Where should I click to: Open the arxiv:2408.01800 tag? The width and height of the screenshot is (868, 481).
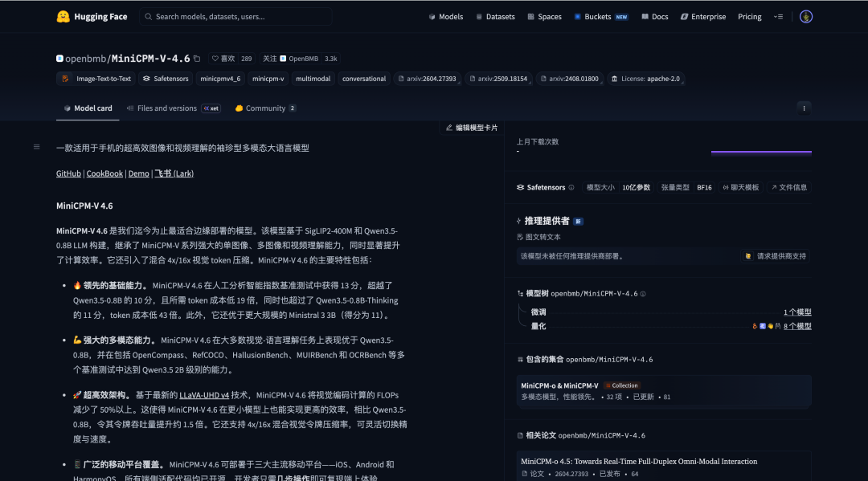pos(570,79)
